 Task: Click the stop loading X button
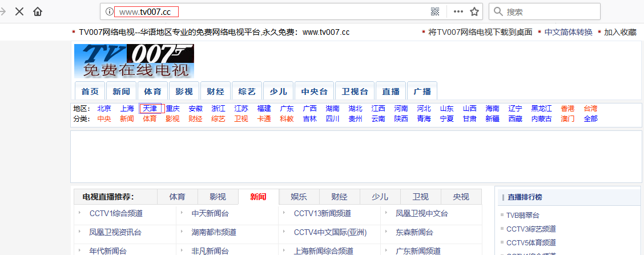point(19,11)
